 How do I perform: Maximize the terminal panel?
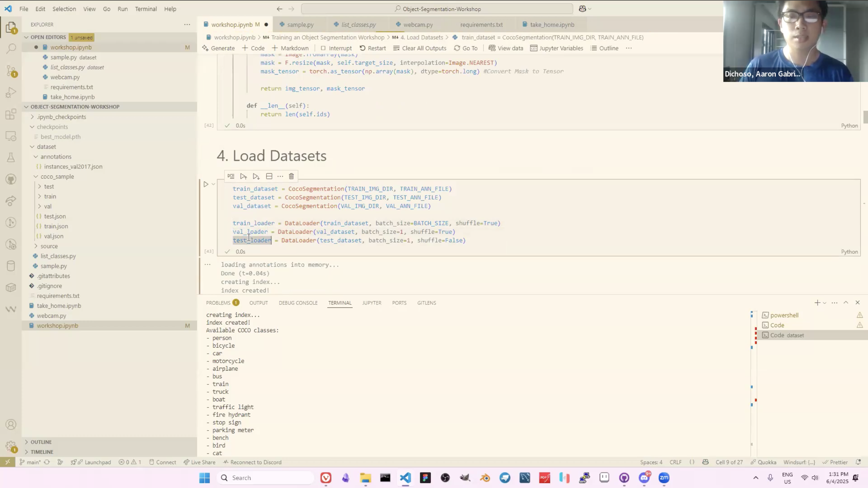tap(846, 302)
